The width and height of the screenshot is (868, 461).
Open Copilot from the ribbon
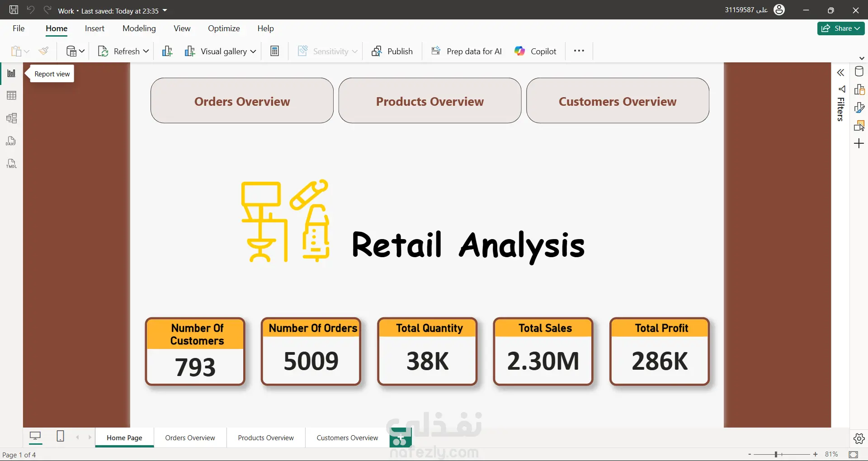point(535,51)
